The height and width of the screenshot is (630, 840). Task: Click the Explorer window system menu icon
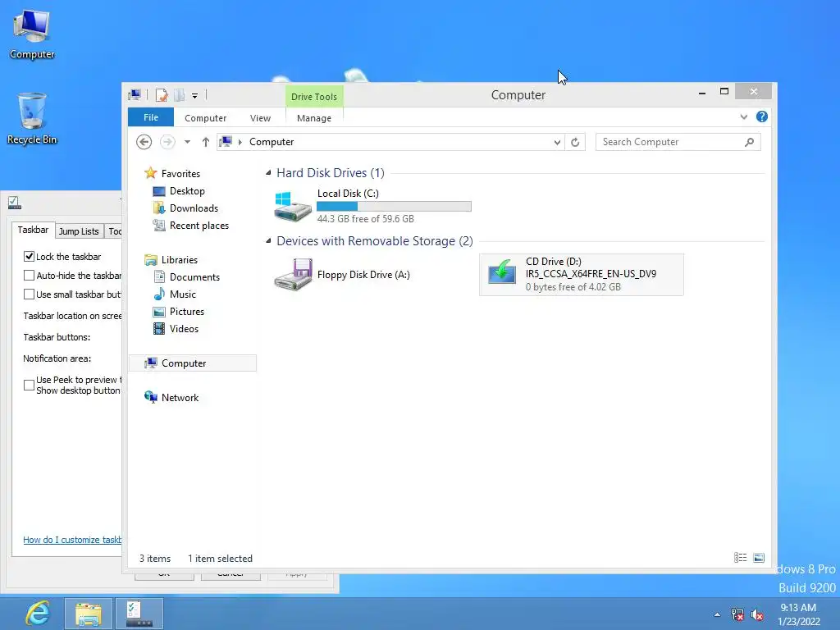tap(135, 95)
